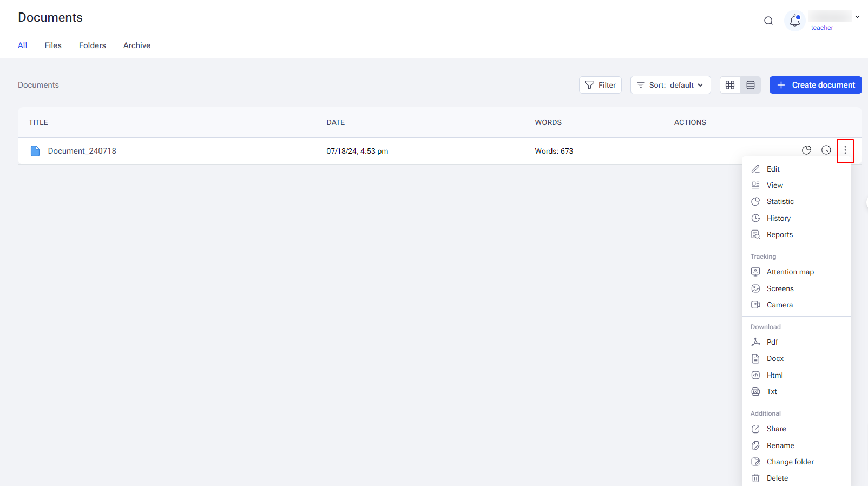The height and width of the screenshot is (486, 868).
Task: Open Screens under Tracking
Action: point(797,288)
